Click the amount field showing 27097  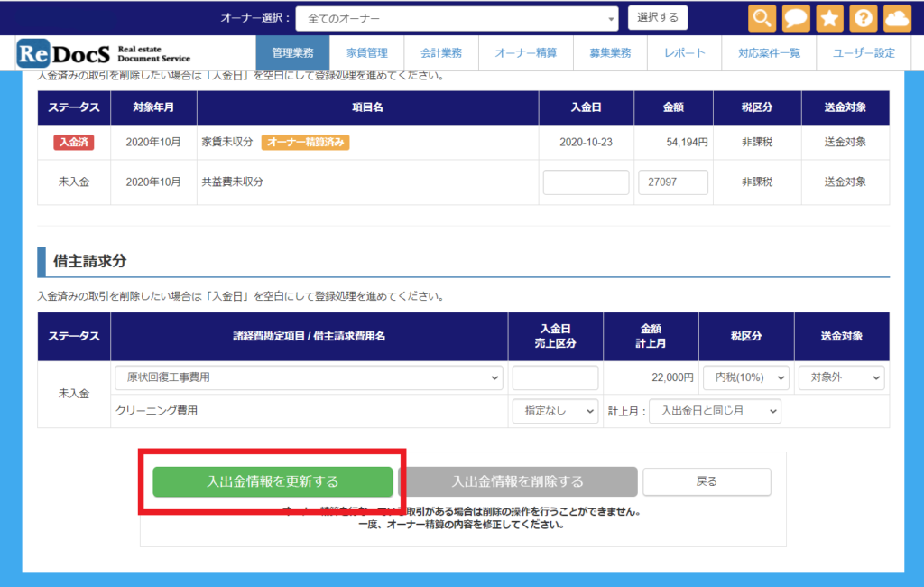pyautogui.click(x=673, y=182)
